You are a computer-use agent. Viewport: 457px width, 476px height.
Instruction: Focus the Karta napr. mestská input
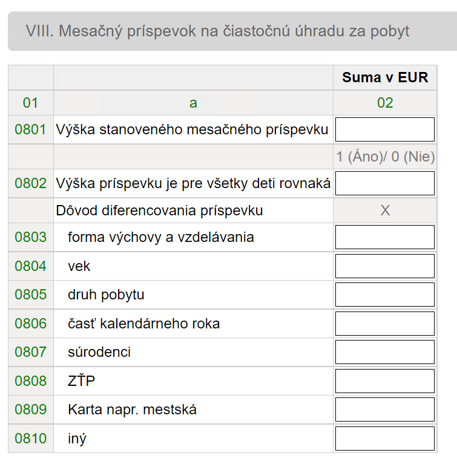[385, 409]
